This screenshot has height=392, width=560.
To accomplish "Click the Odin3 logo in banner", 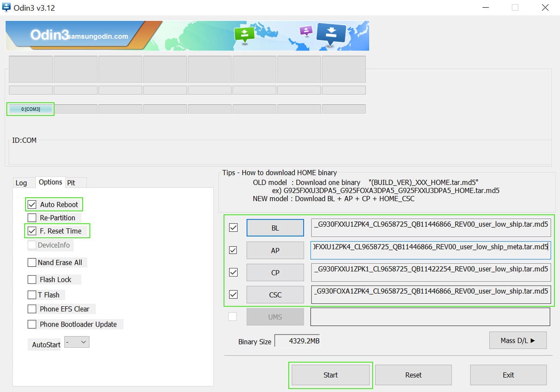I will point(47,35).
